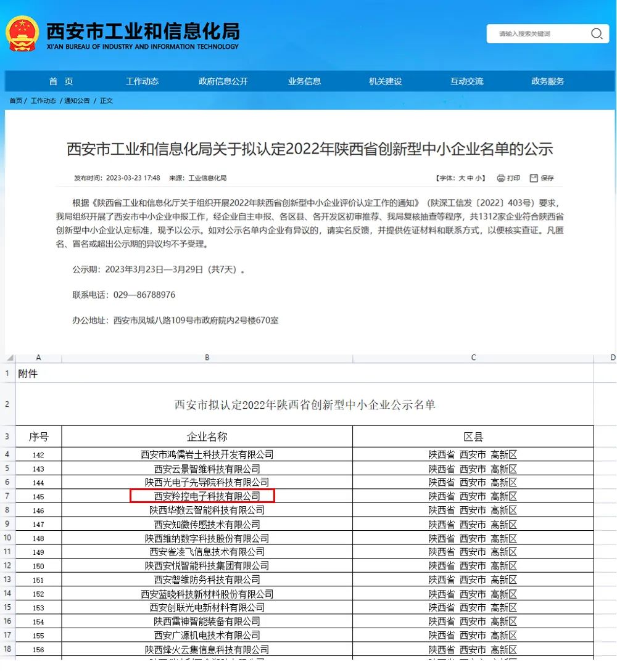Click the 首页 breadcrumb link

coord(15,100)
